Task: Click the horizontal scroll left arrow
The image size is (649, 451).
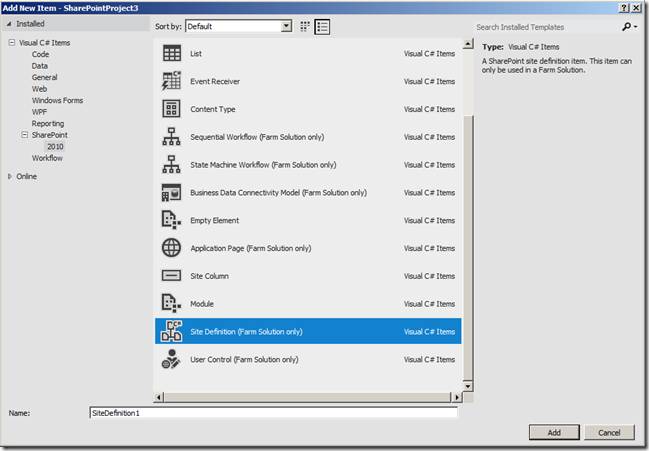Action: coord(159,397)
